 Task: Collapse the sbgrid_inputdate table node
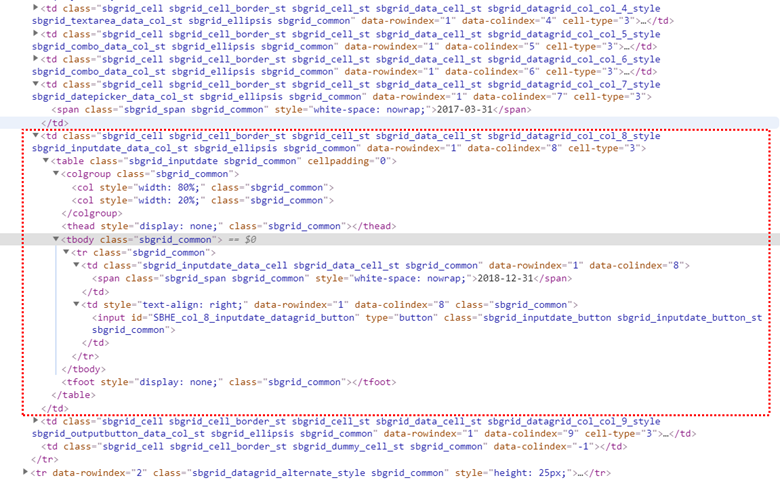coord(45,160)
